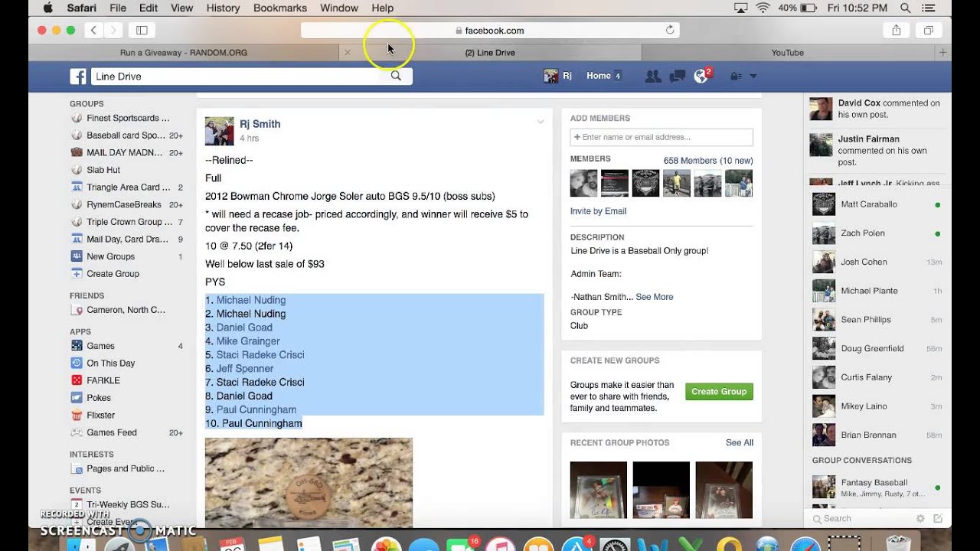980x551 pixels.
Task: Open Fantasy Baseball group conversation
Action: click(877, 487)
